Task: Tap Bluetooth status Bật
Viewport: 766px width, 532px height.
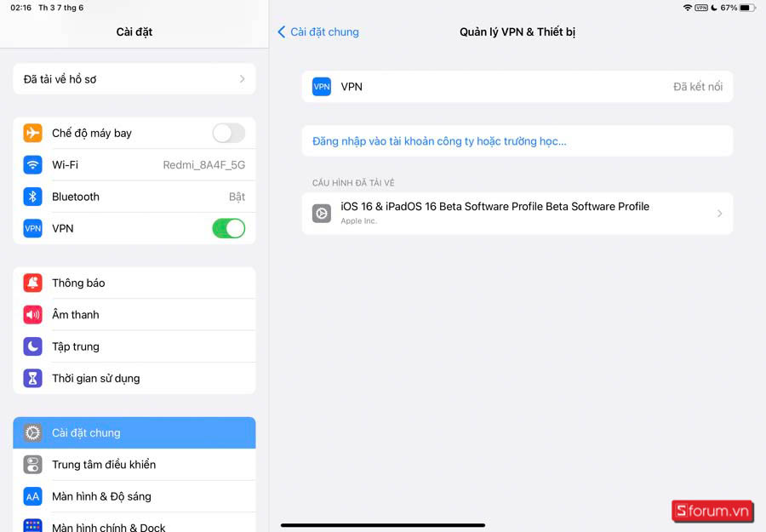Action: [237, 197]
